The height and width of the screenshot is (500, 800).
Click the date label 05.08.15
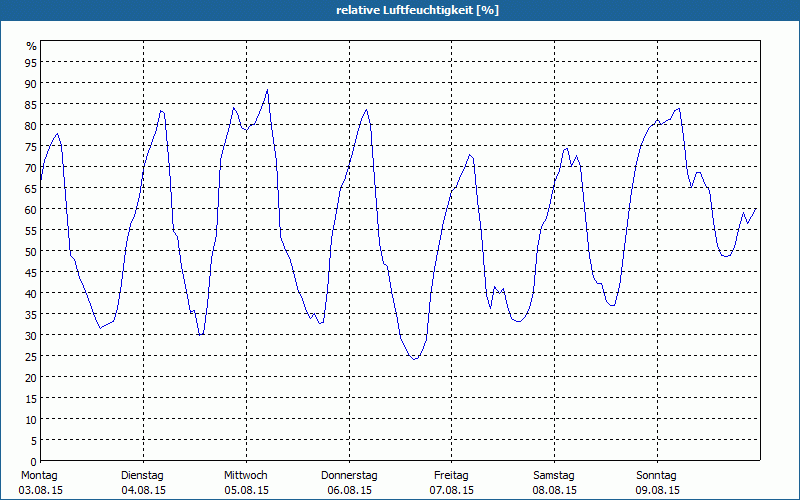click(x=245, y=490)
